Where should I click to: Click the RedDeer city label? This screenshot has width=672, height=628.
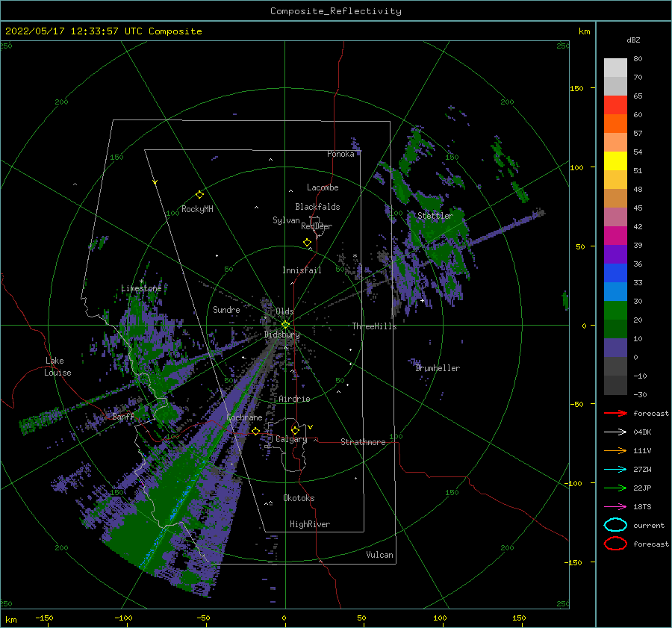click(x=317, y=226)
